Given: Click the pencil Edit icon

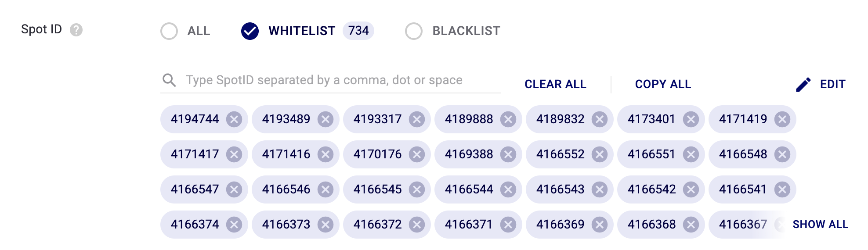Looking at the screenshot, I should coord(803,84).
